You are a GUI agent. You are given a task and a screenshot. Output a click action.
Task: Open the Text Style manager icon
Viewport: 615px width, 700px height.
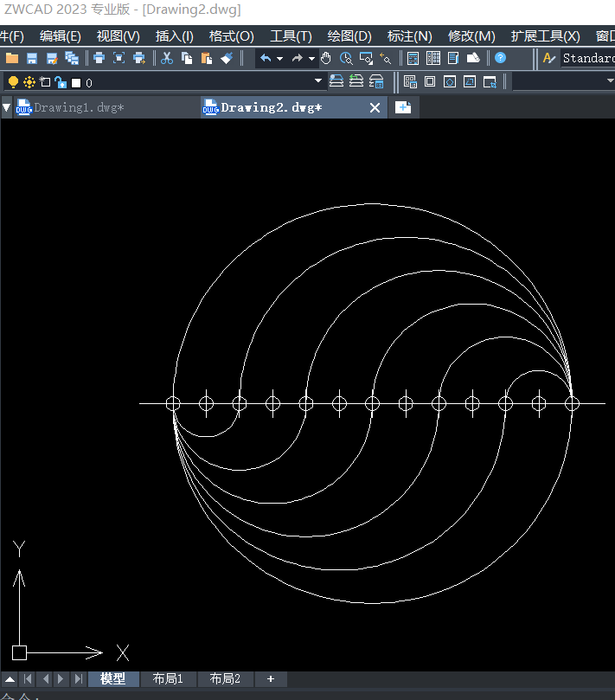pyautogui.click(x=549, y=58)
